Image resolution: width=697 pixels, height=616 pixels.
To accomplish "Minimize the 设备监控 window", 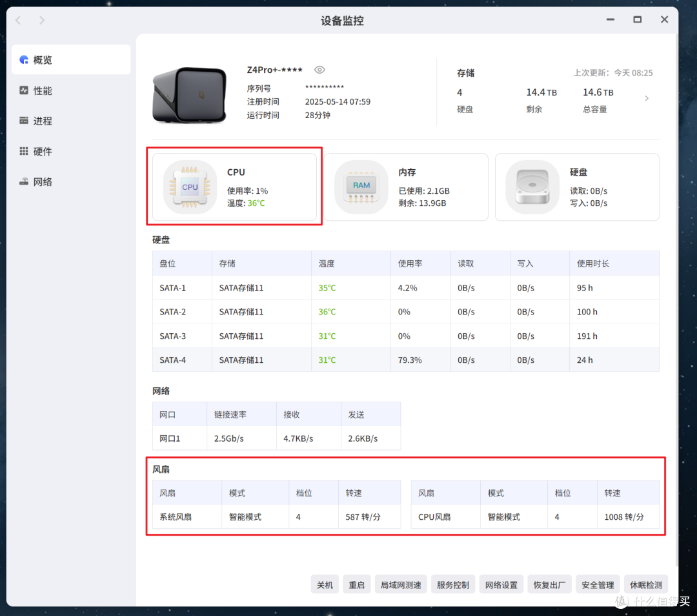I will (x=611, y=19).
